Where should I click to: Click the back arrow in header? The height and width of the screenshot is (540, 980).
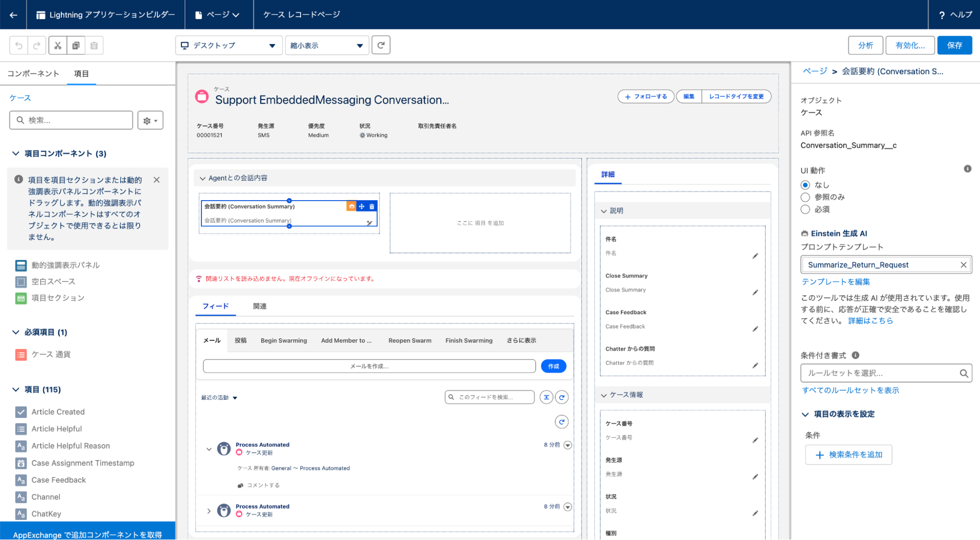pos(13,15)
